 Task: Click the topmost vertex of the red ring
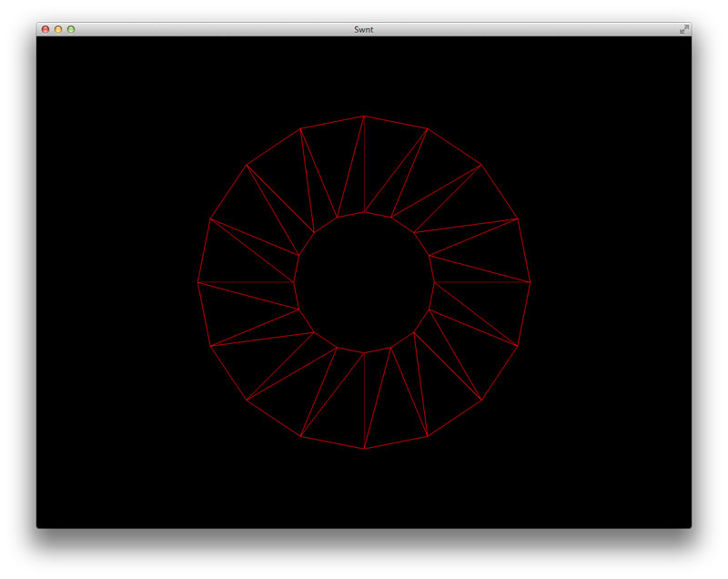(364, 116)
